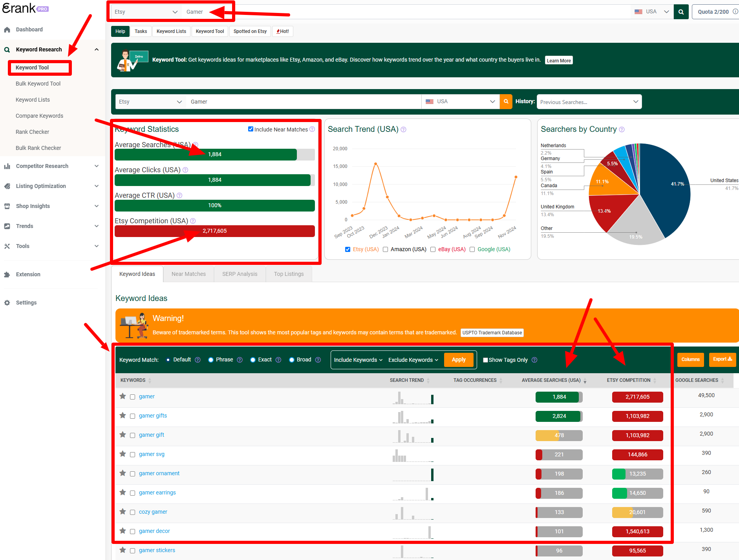Star the 'gamer gifts' keyword row

coord(123,416)
